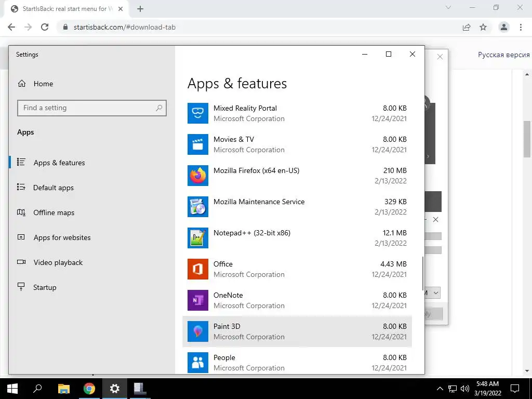This screenshot has height=399, width=532.
Task: Open the Chrome profile avatar
Action: click(504, 27)
